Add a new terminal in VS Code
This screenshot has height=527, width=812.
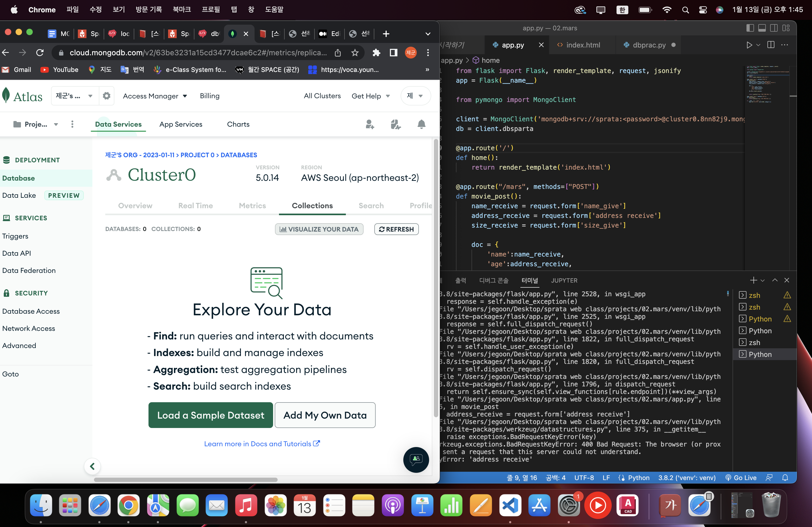[753, 280]
